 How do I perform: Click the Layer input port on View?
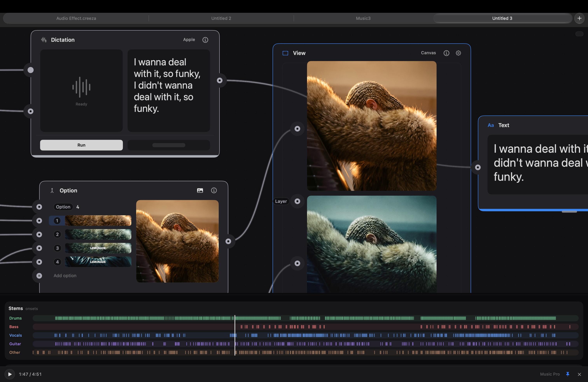[297, 201]
